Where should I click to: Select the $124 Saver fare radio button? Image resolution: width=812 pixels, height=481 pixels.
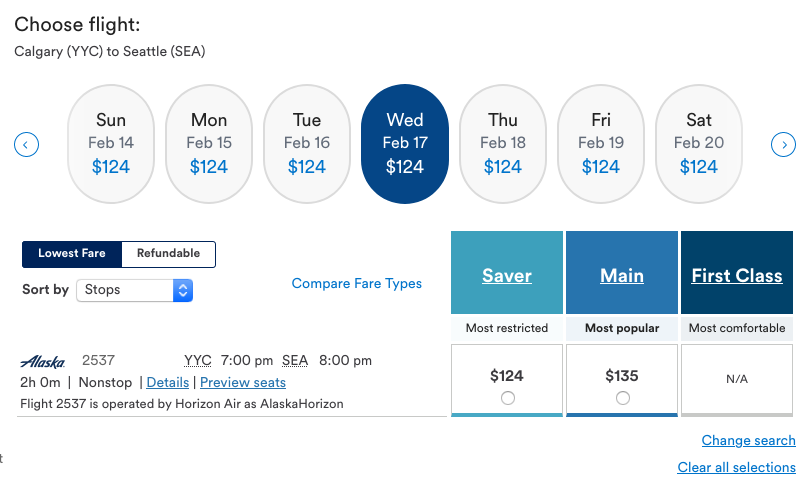click(x=507, y=398)
